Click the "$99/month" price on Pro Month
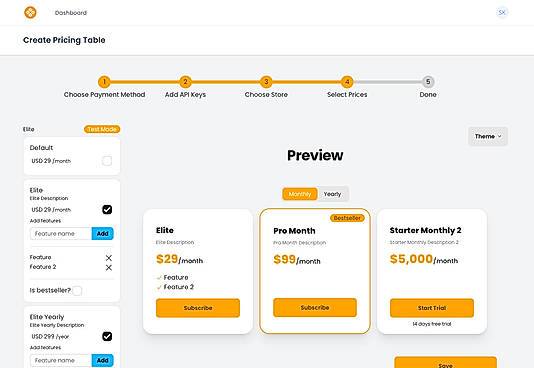This screenshot has height=368, width=534. click(x=297, y=260)
